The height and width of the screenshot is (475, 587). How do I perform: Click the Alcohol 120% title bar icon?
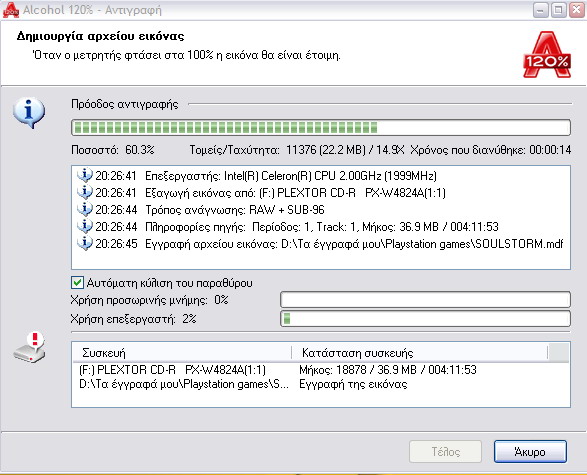[x=10, y=10]
